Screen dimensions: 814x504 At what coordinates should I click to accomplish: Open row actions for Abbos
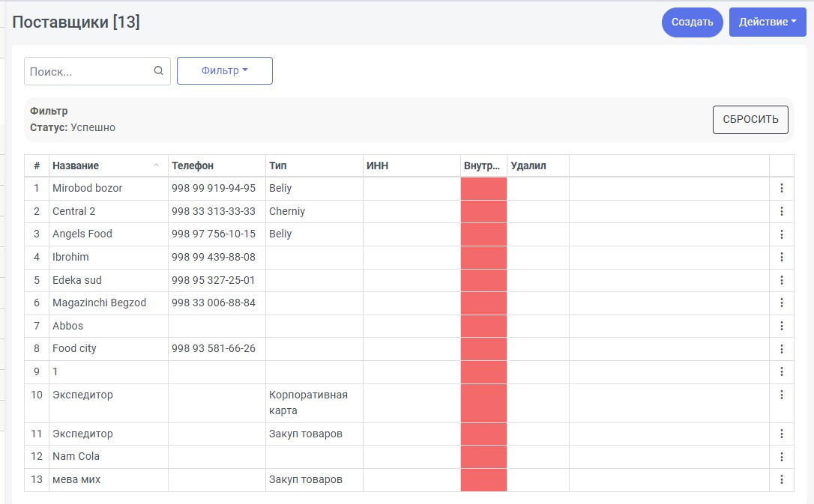pyautogui.click(x=781, y=327)
